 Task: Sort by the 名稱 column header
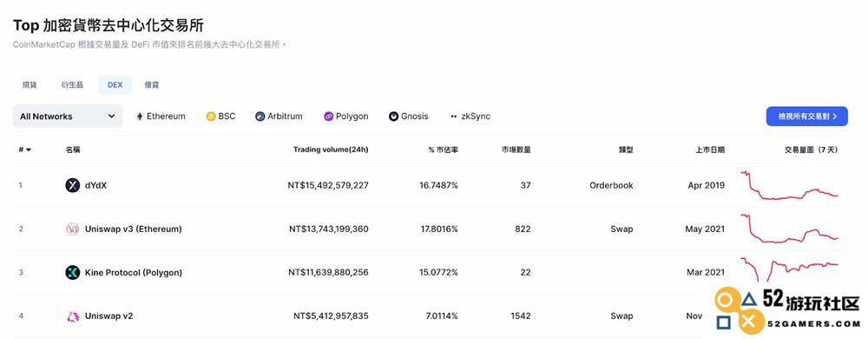[73, 150]
